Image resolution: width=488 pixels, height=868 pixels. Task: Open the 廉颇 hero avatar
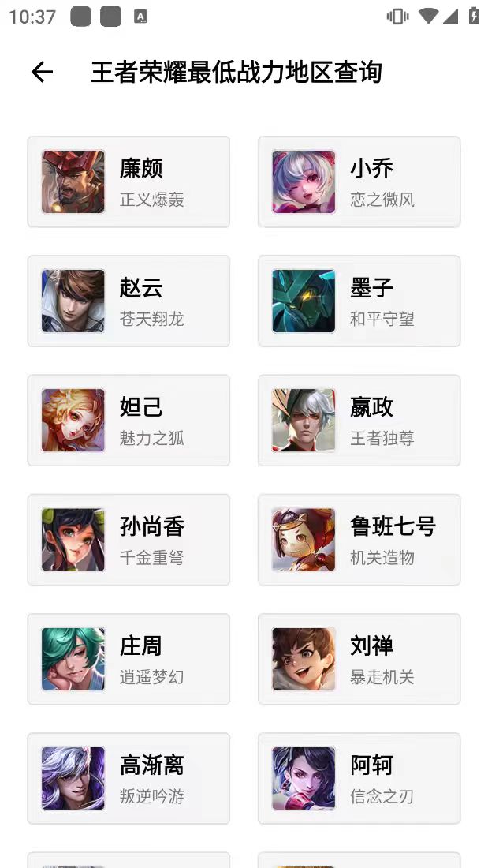point(73,181)
